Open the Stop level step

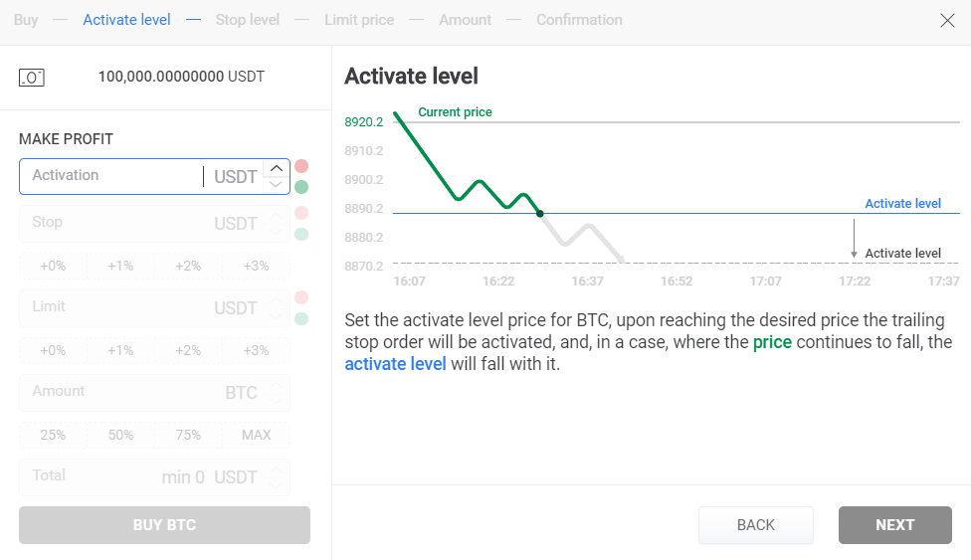(x=247, y=20)
